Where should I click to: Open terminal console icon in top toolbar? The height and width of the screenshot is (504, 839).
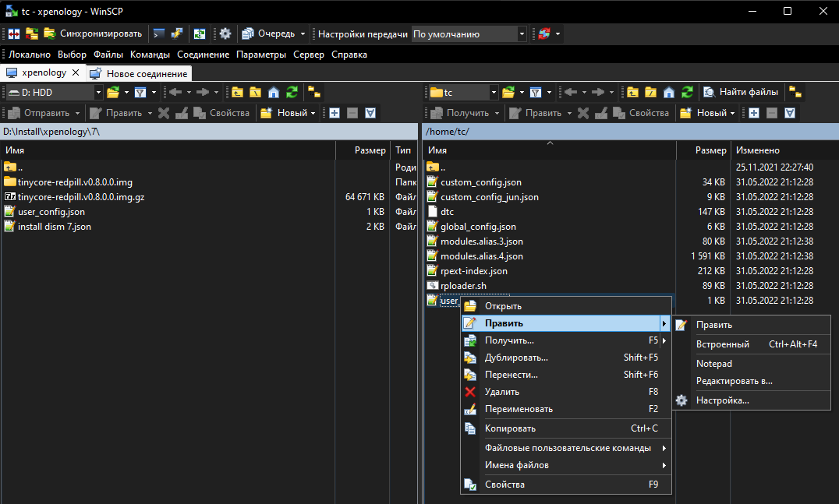(x=159, y=33)
